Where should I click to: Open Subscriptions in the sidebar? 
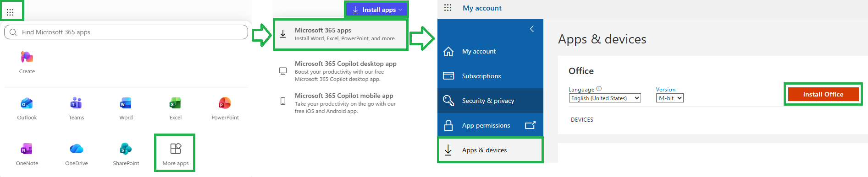tap(490, 76)
